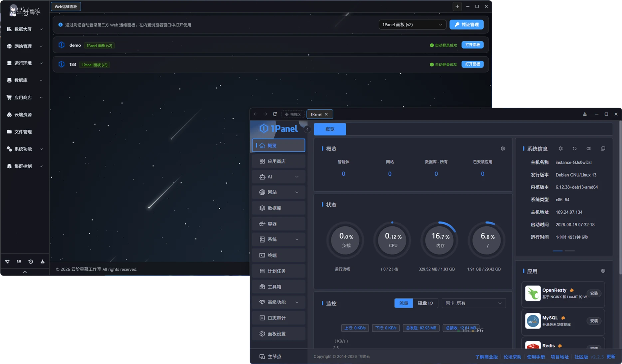Open the 网卡 所有 dropdown
Image resolution: width=622 pixels, height=364 pixels.
(474, 303)
